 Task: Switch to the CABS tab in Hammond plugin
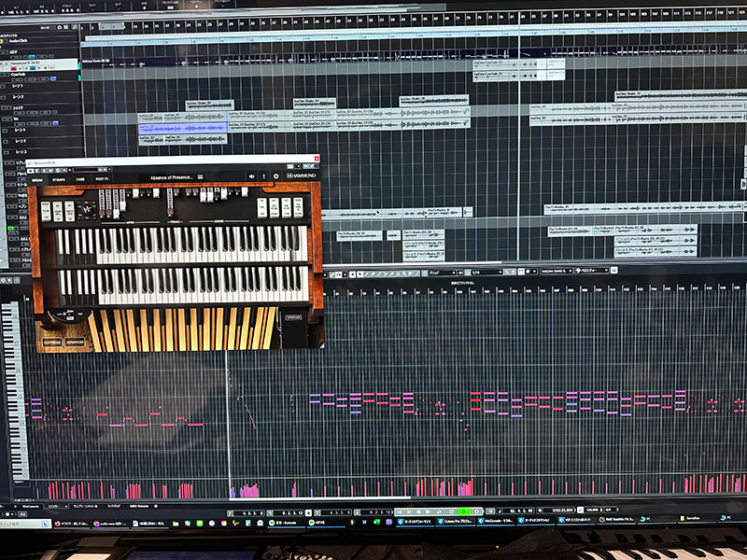[x=80, y=179]
